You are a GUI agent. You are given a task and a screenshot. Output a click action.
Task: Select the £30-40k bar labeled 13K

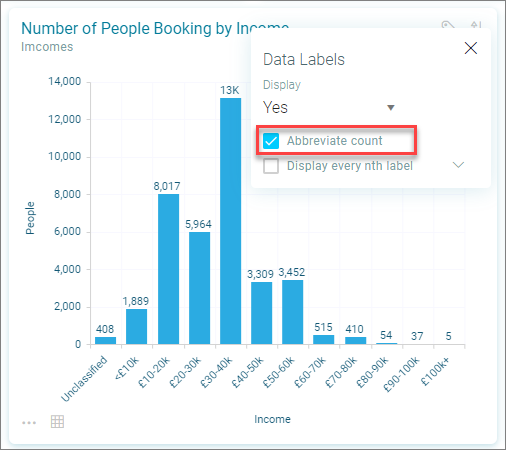(x=230, y=221)
